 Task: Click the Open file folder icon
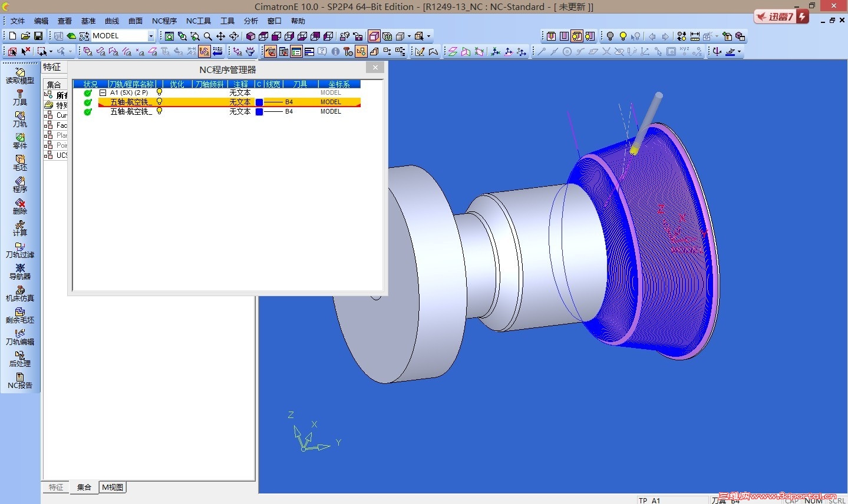25,36
